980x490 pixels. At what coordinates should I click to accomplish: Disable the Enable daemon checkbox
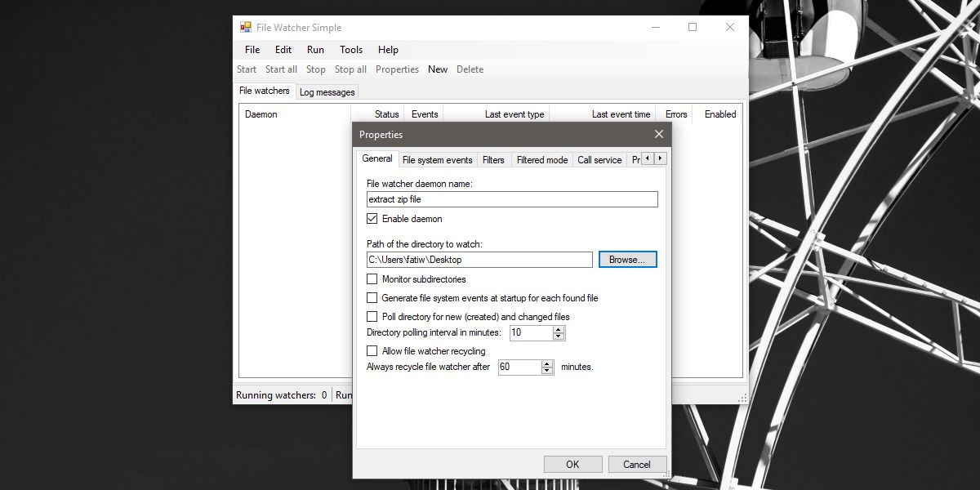[372, 218]
